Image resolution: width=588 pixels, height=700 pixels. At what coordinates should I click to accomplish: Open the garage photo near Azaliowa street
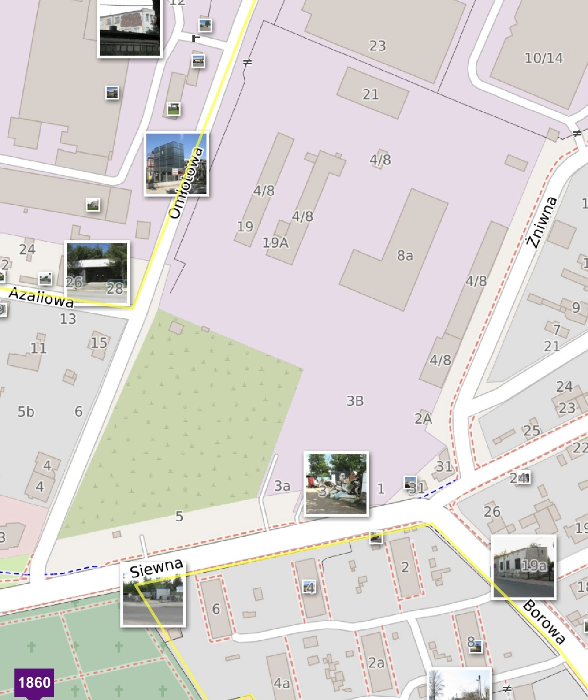tap(97, 273)
